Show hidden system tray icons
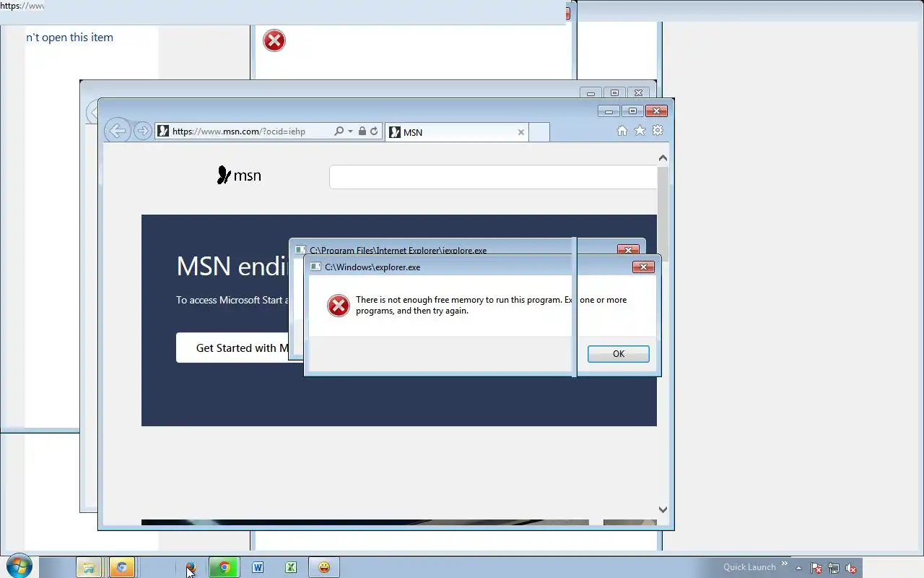The image size is (924, 578). [799, 568]
